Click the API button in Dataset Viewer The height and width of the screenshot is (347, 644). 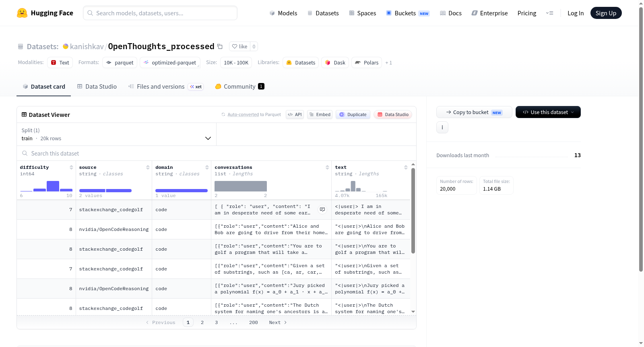click(295, 114)
